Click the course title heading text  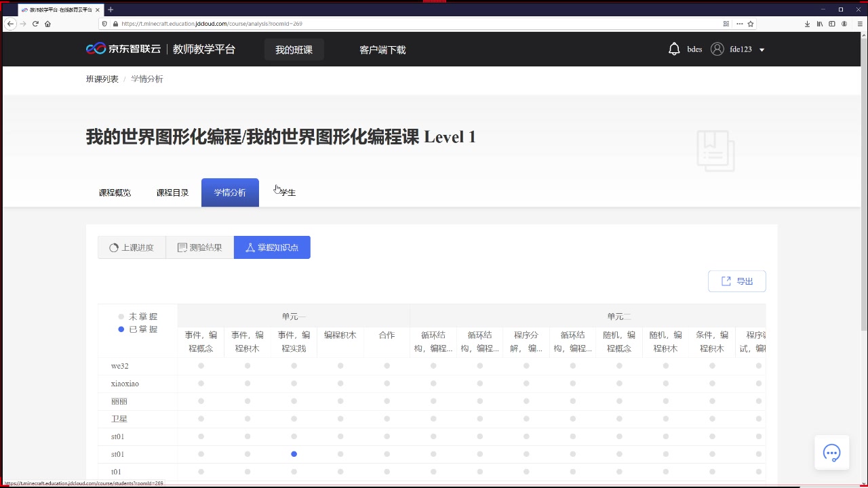click(x=281, y=137)
